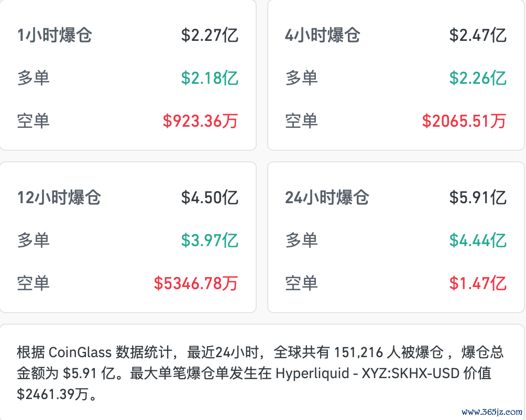Select the $4.50亿 twelve-hour total
The width and height of the screenshot is (526, 420).
tap(210, 197)
